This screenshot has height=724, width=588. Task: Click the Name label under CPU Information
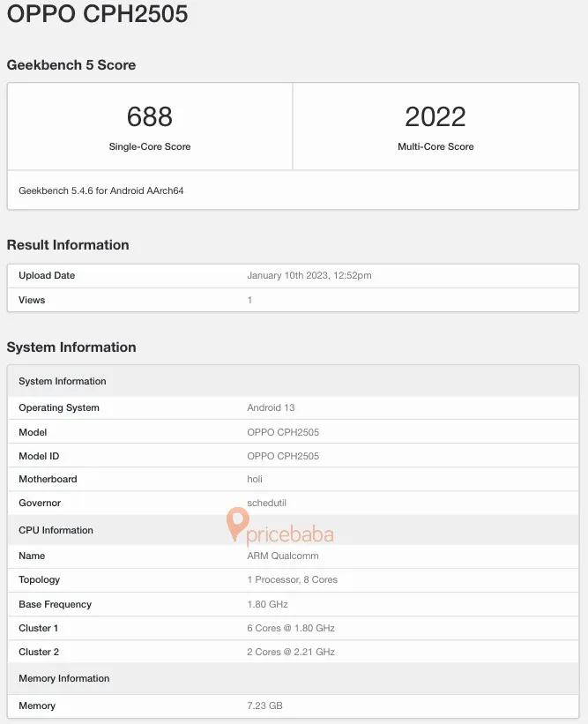32,556
